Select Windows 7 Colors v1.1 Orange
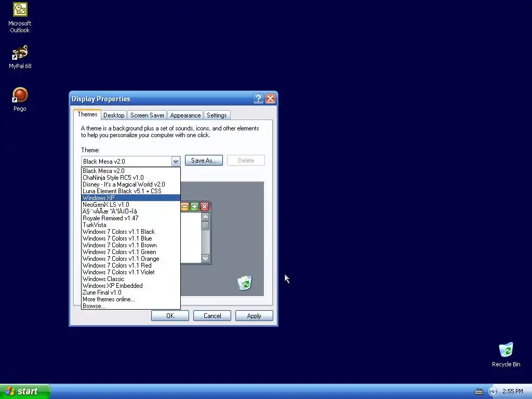The image size is (532, 399). coord(130,259)
